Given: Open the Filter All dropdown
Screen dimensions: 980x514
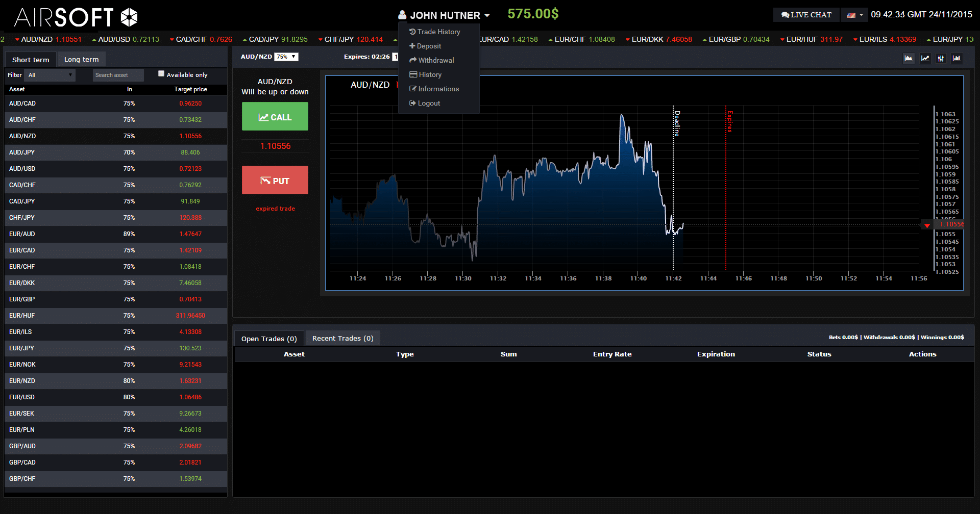Looking at the screenshot, I should [x=50, y=75].
